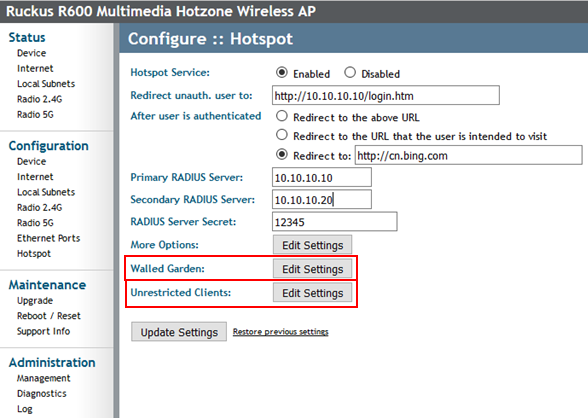Open Device under Status section
Screen dimensions: 588x418
click(32, 53)
